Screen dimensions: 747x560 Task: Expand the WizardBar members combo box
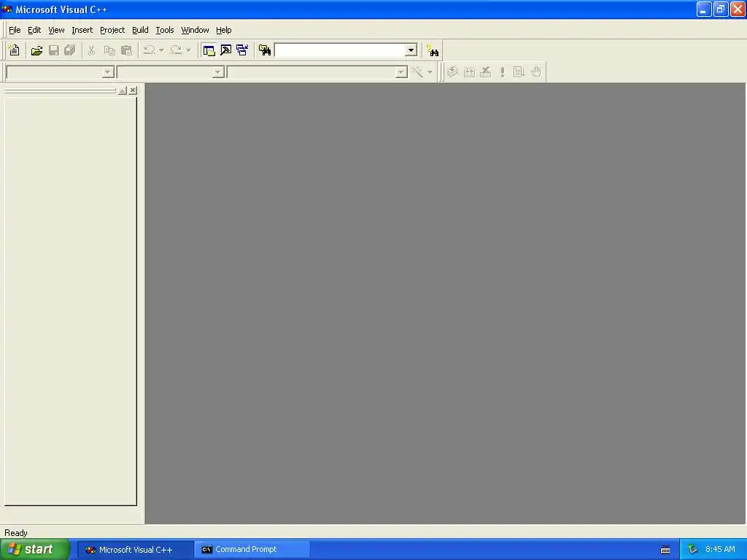(401, 72)
